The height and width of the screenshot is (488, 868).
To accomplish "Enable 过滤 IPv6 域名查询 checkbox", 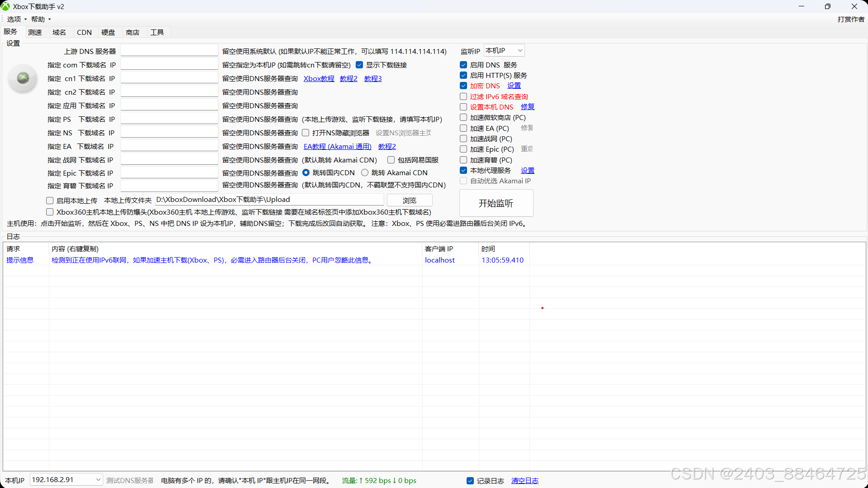I will pyautogui.click(x=463, y=96).
